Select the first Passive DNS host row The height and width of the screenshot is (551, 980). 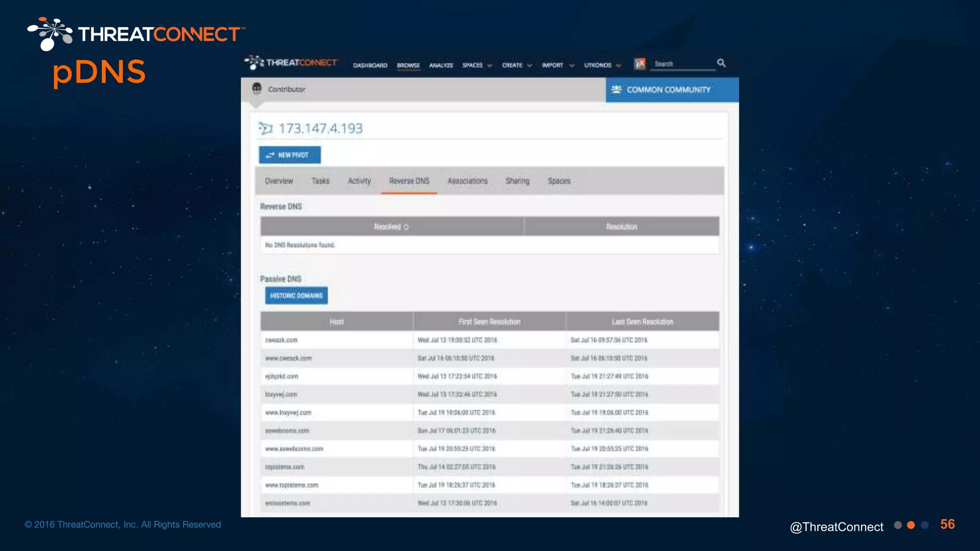click(490, 340)
